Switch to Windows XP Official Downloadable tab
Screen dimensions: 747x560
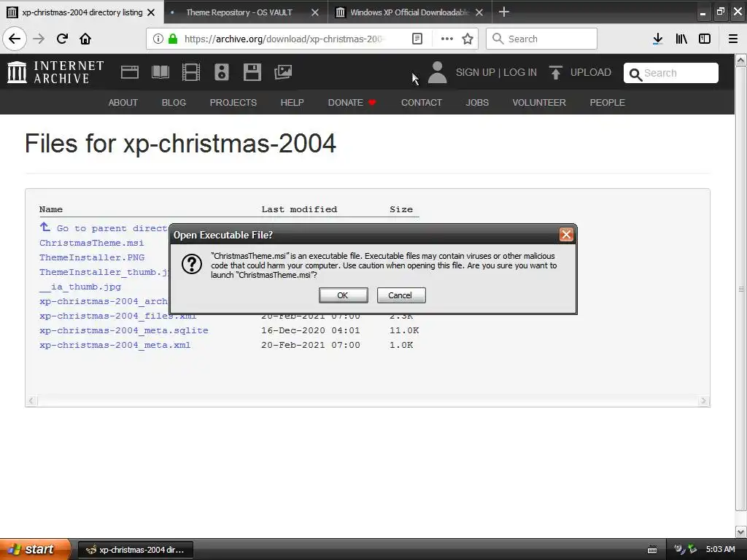click(409, 12)
